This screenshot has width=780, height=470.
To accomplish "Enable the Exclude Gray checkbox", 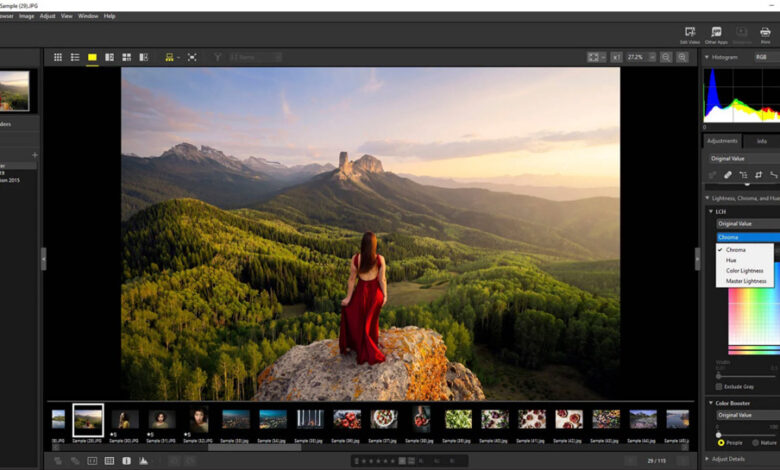I will pyautogui.click(x=720, y=386).
